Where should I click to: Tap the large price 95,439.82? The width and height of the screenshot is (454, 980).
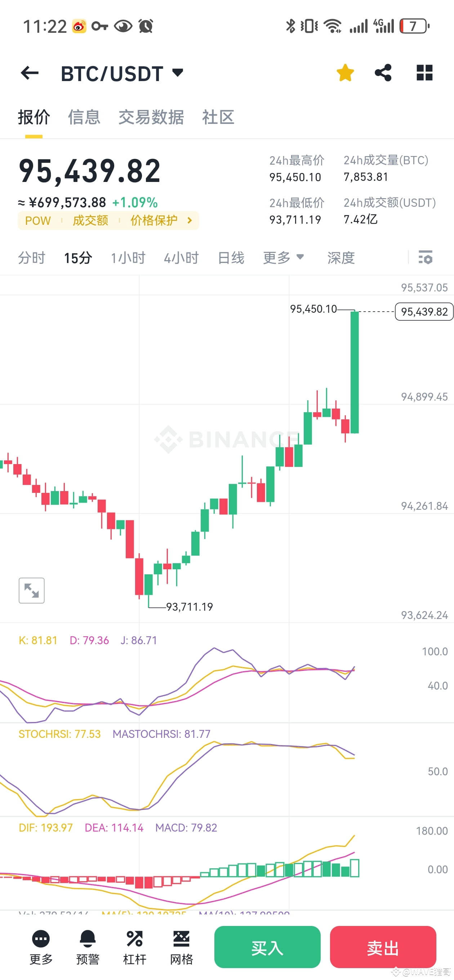[90, 171]
